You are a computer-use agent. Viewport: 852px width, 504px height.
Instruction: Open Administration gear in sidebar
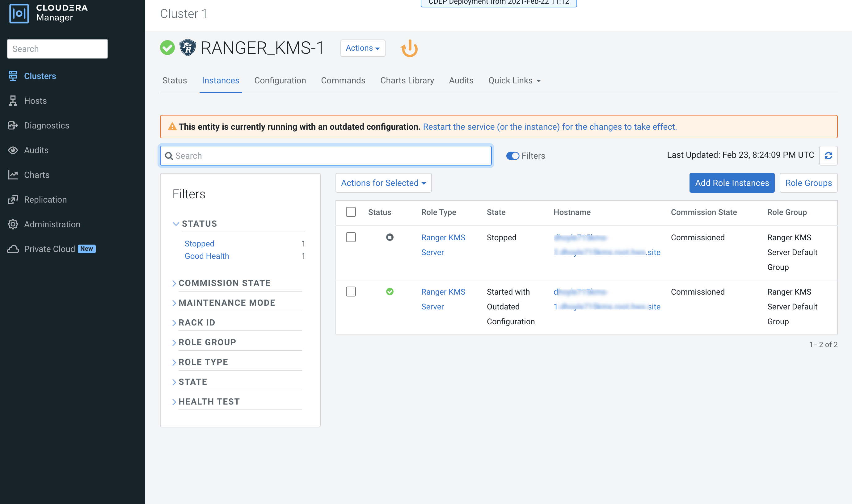pyautogui.click(x=13, y=225)
